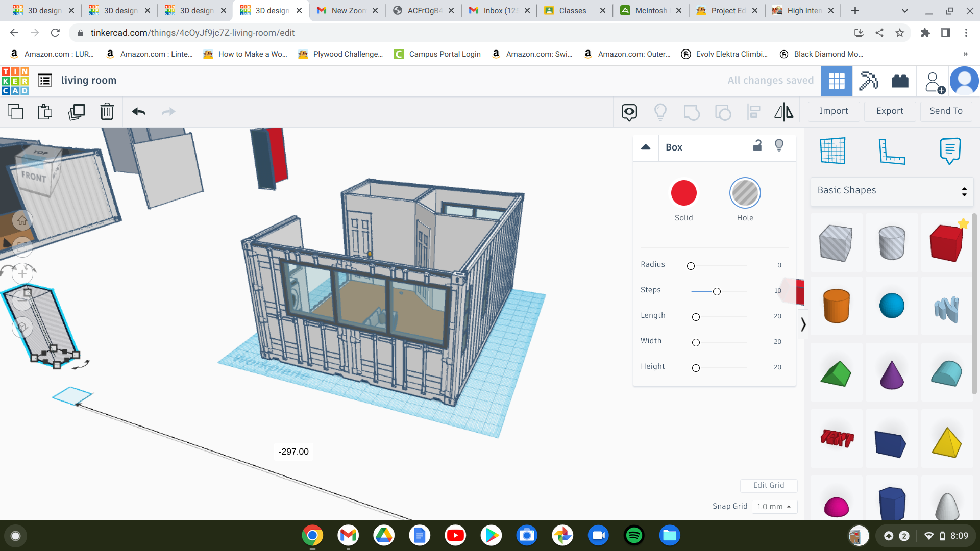
Task: Click the Undo arrow
Action: pos(138,111)
